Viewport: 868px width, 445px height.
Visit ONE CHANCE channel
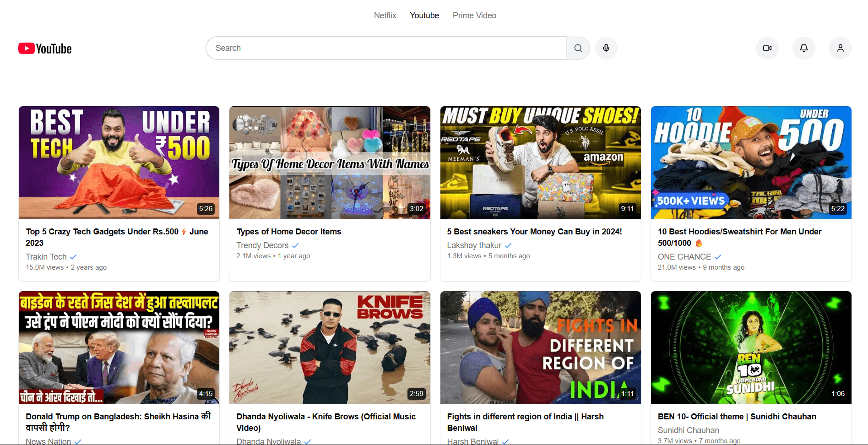click(x=684, y=257)
